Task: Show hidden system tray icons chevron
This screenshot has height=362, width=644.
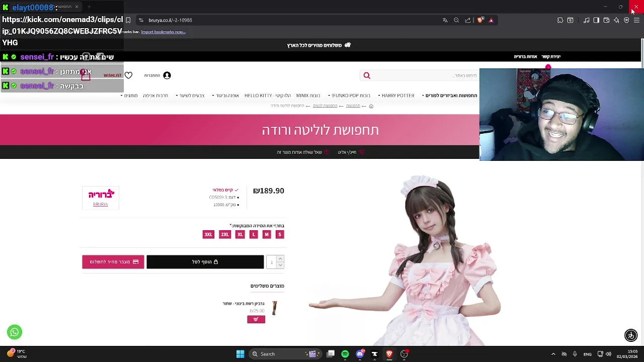Action: click(x=553, y=354)
